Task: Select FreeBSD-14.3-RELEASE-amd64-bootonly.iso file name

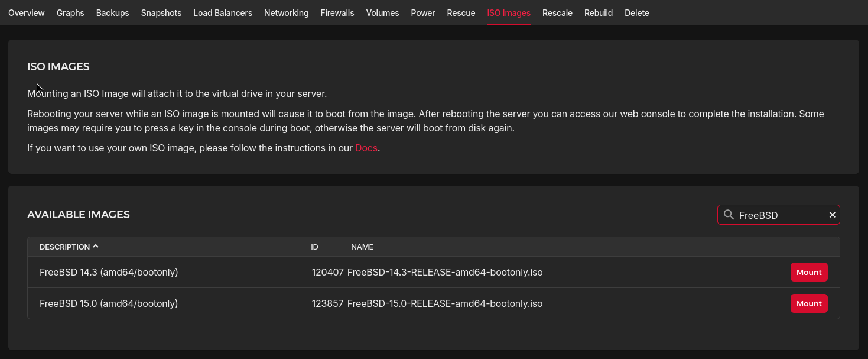Action: pos(445,272)
